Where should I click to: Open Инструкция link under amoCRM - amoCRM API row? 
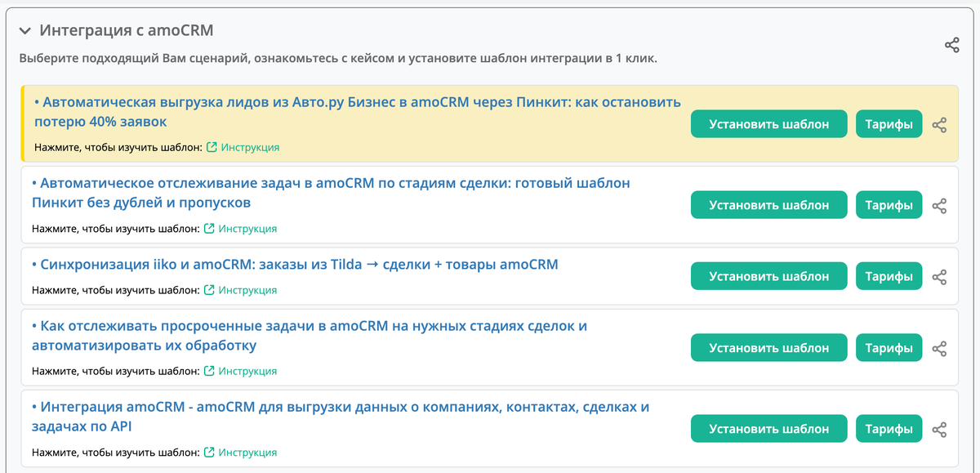[x=241, y=452]
